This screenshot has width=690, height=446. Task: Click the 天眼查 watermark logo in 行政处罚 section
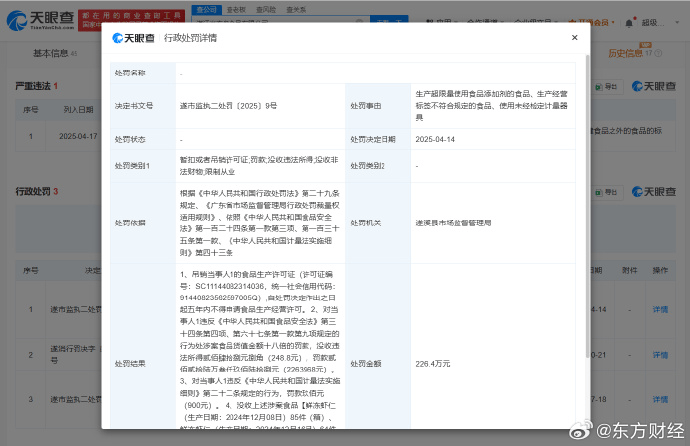[652, 190]
